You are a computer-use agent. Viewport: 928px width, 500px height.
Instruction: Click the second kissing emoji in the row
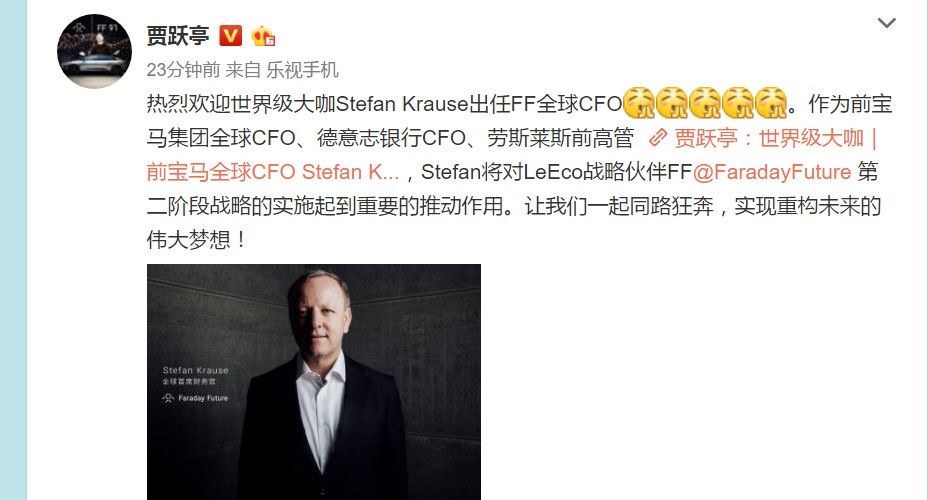[x=672, y=103]
